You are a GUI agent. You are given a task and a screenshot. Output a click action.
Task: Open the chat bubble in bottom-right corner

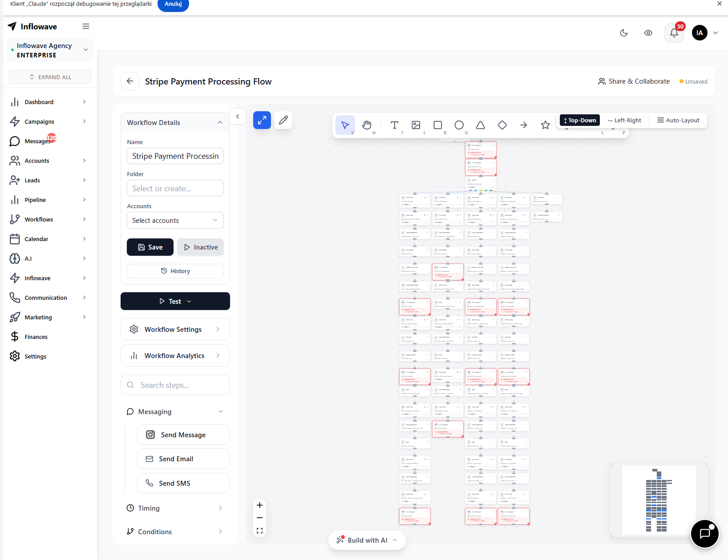pos(705,534)
